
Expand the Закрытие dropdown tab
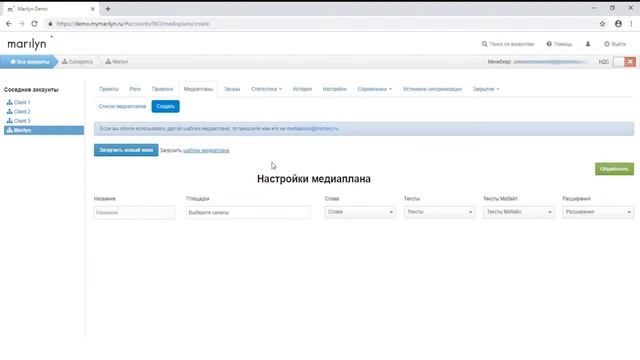pos(486,89)
